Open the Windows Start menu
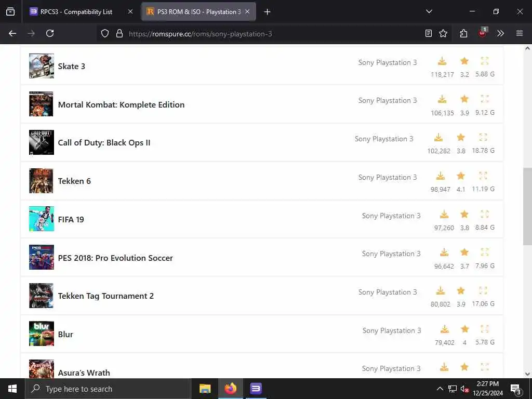532x399 pixels. pos(12,389)
